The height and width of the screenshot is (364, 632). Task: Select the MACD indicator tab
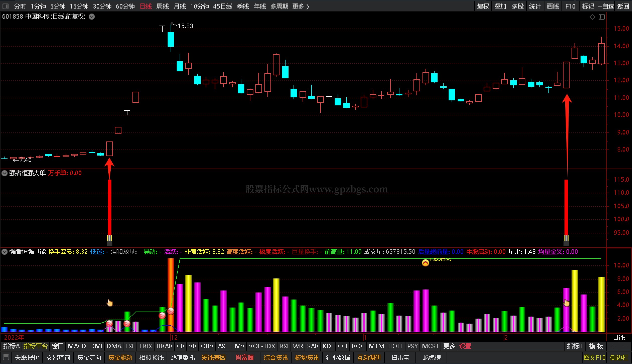(77, 346)
